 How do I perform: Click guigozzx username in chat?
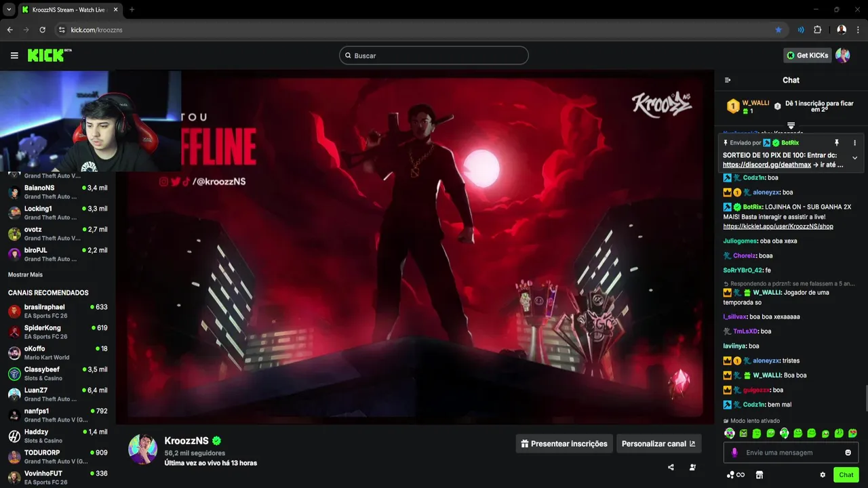pos(756,390)
